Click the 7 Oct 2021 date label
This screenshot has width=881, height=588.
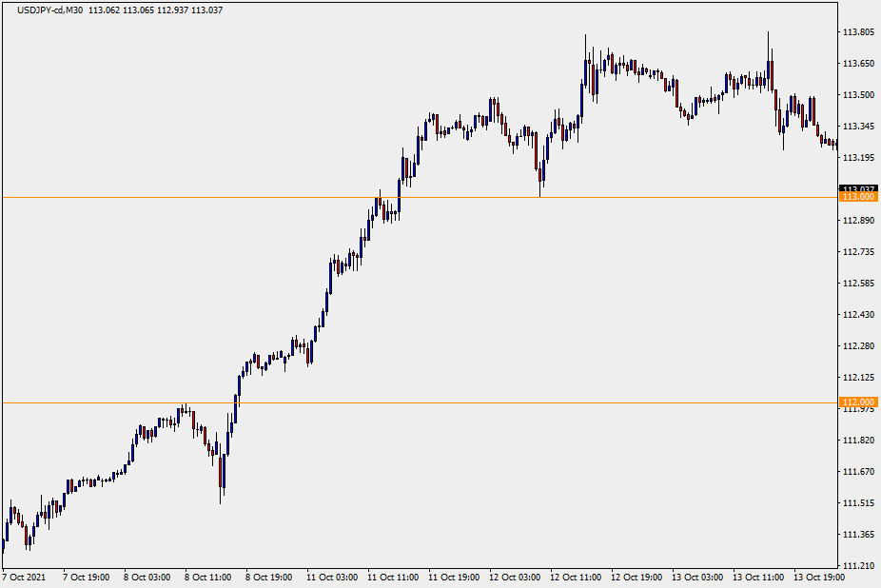point(24,577)
